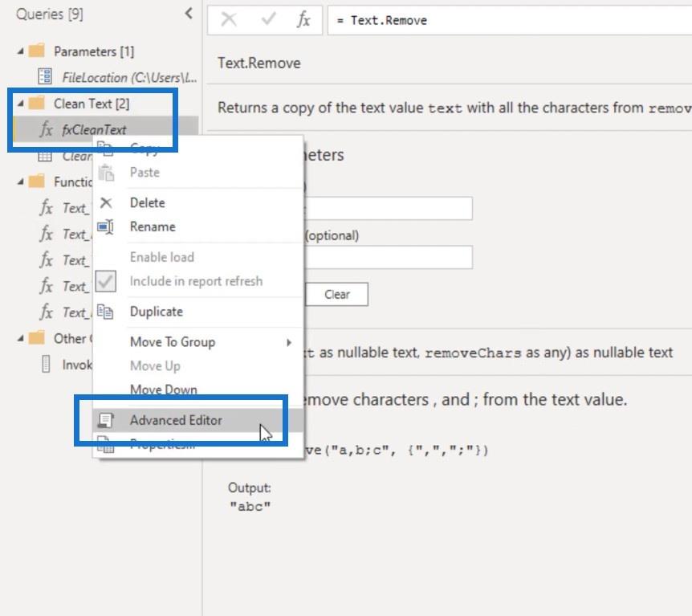This screenshot has width=692, height=616.
Task: Choose Move Down from the context menu
Action: tap(163, 390)
